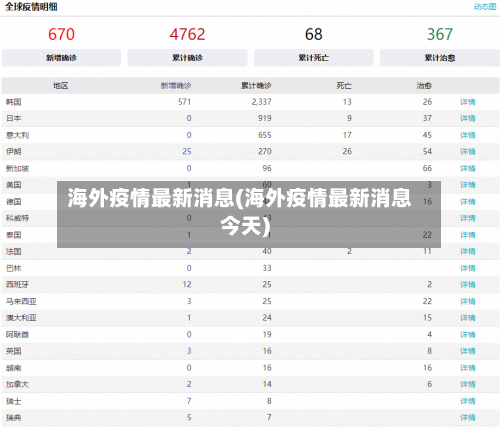Click the 919 cumulative value for 日本
This screenshot has width=500, height=430.
[265, 118]
